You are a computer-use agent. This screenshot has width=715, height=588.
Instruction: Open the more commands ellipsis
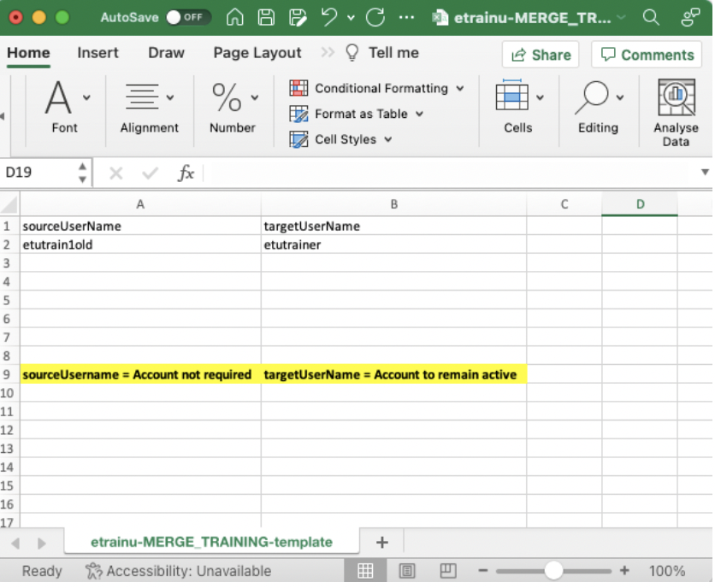[406, 18]
